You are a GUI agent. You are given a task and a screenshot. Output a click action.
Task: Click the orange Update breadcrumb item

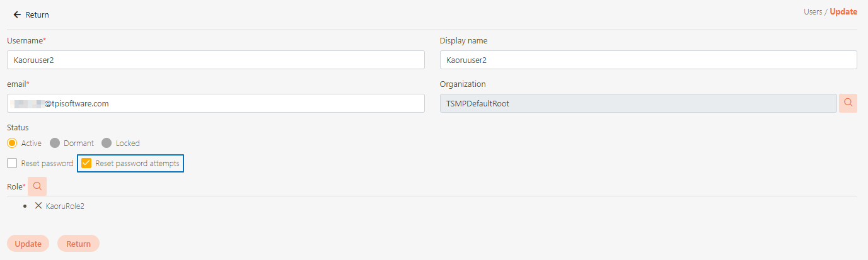point(843,12)
